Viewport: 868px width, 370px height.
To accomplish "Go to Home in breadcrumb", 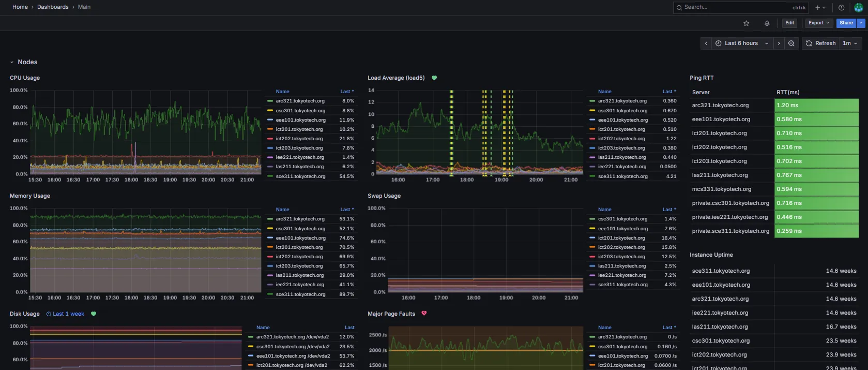I will [x=20, y=7].
